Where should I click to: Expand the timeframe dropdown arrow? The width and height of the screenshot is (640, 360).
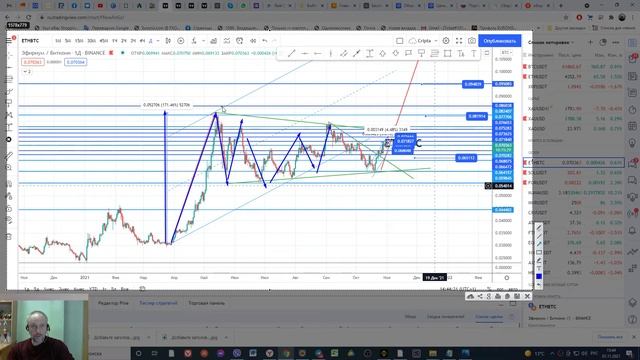[158, 41]
